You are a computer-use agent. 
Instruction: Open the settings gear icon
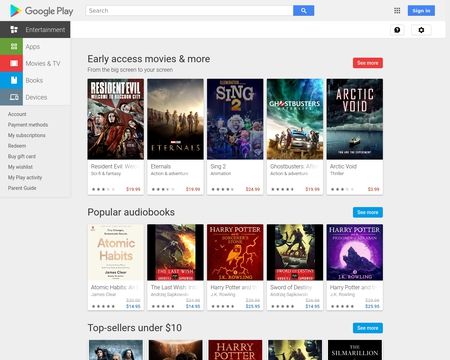coord(421,30)
